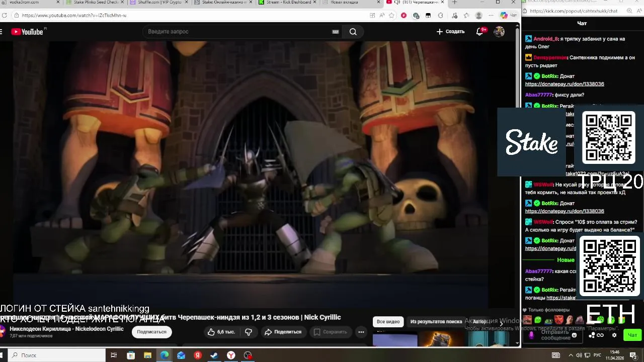644x362 pixels.
Task: Open a new browser tab with plus
Action: click(455, 3)
